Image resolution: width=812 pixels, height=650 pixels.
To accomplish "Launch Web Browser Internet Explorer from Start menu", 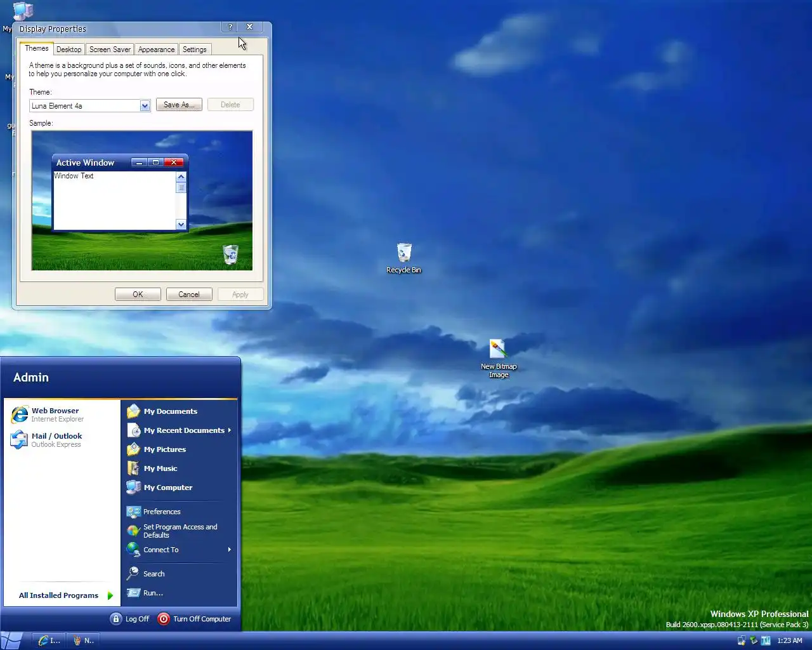I will pos(62,415).
